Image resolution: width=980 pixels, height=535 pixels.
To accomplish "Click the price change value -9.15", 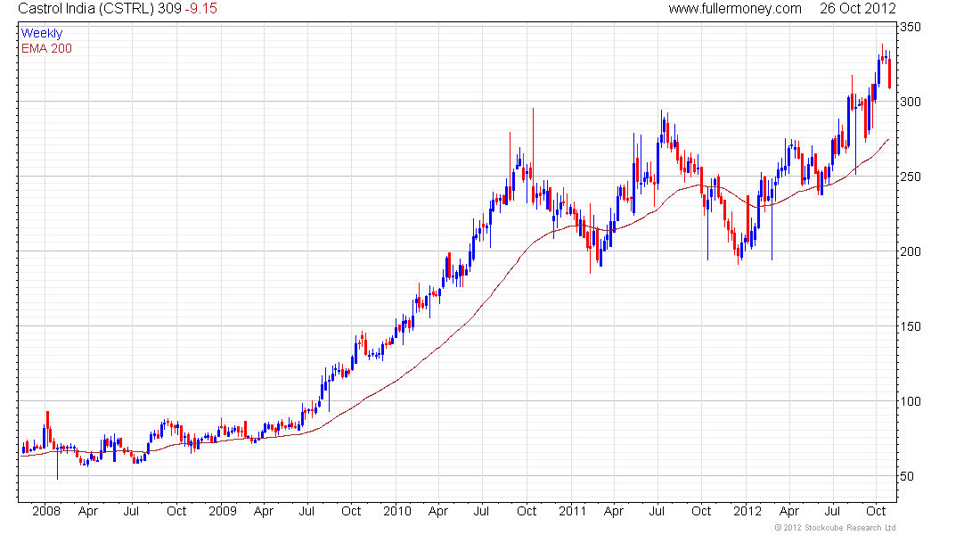I will [x=201, y=9].
